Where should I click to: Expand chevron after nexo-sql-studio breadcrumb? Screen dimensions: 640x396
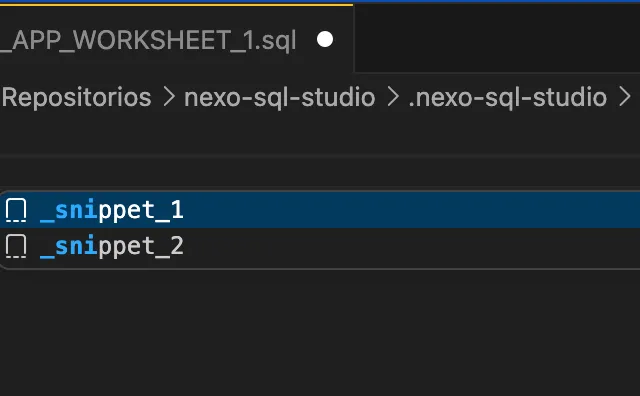tap(392, 98)
